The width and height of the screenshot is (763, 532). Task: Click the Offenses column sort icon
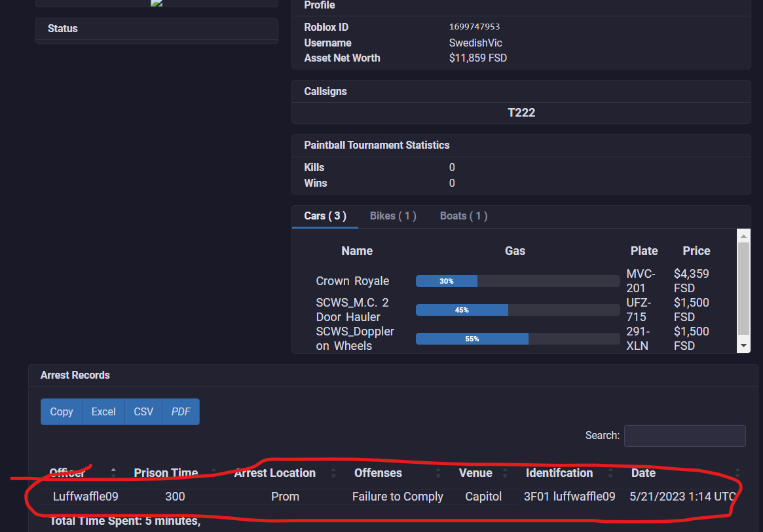click(x=438, y=472)
